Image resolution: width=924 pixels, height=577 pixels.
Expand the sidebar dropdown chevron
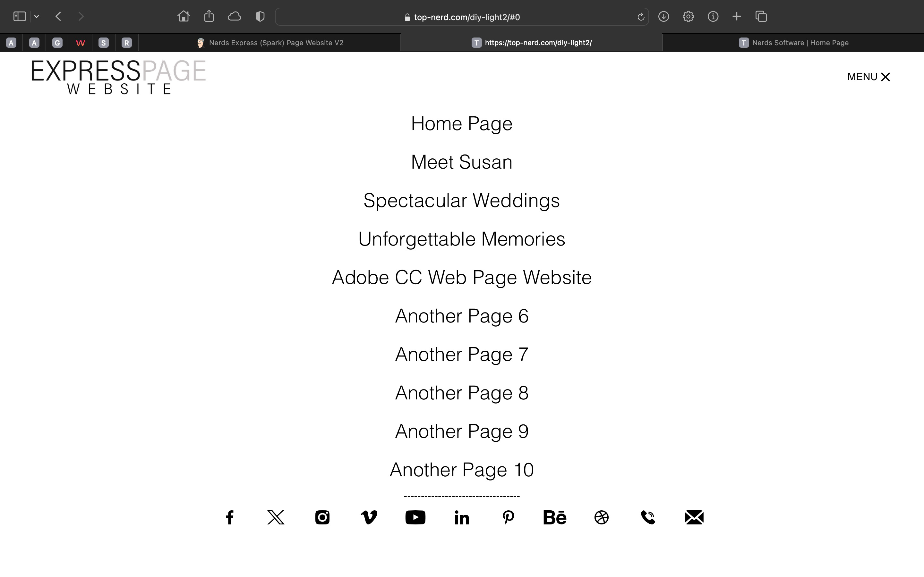tap(37, 16)
